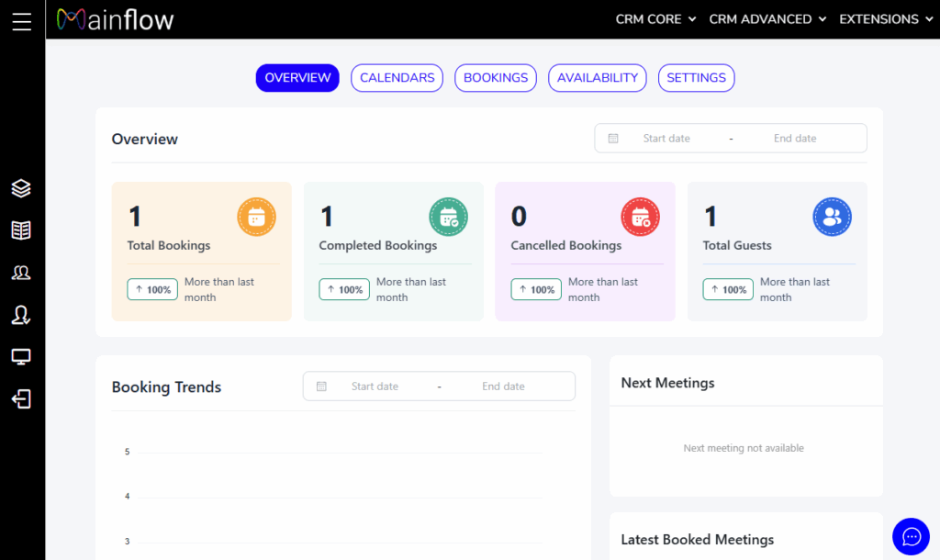Screen dimensions: 940x560
Task: Open the live chat bubble
Action: 911,536
